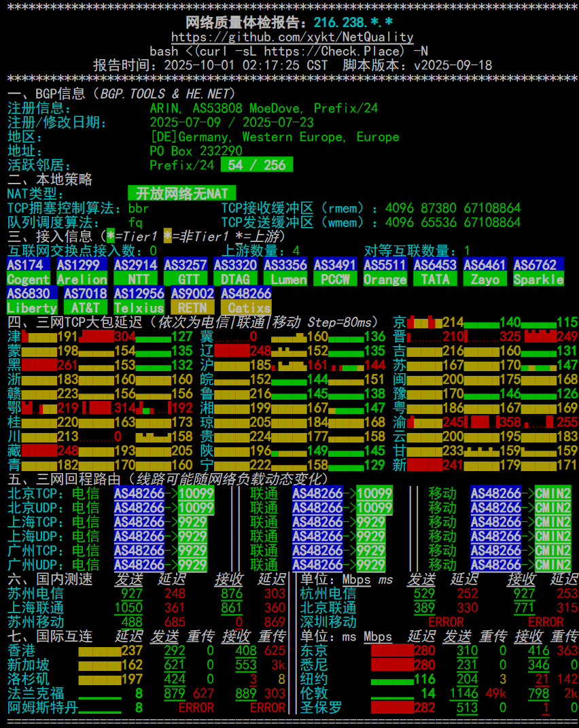Click the '开放网络无NAT' NAT type badge
The width and height of the screenshot is (579, 728).
(181, 194)
